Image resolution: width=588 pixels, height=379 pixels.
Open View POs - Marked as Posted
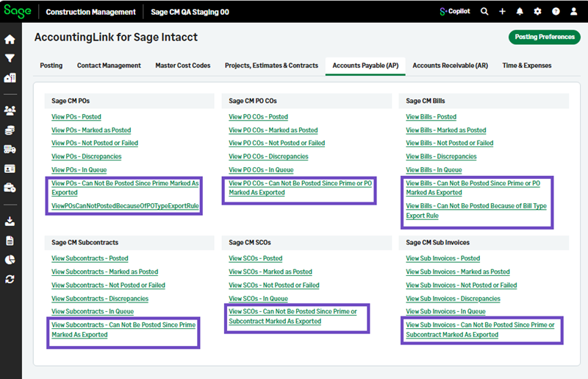click(x=91, y=130)
